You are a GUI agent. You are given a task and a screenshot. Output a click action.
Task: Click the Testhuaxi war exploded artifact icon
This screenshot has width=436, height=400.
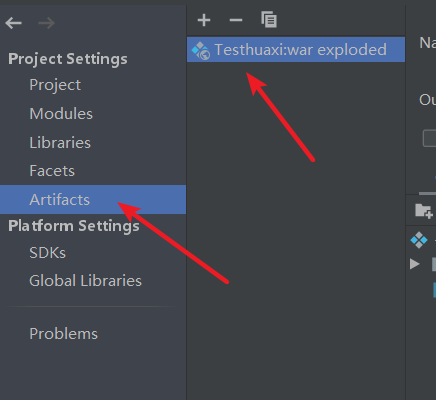(x=201, y=50)
